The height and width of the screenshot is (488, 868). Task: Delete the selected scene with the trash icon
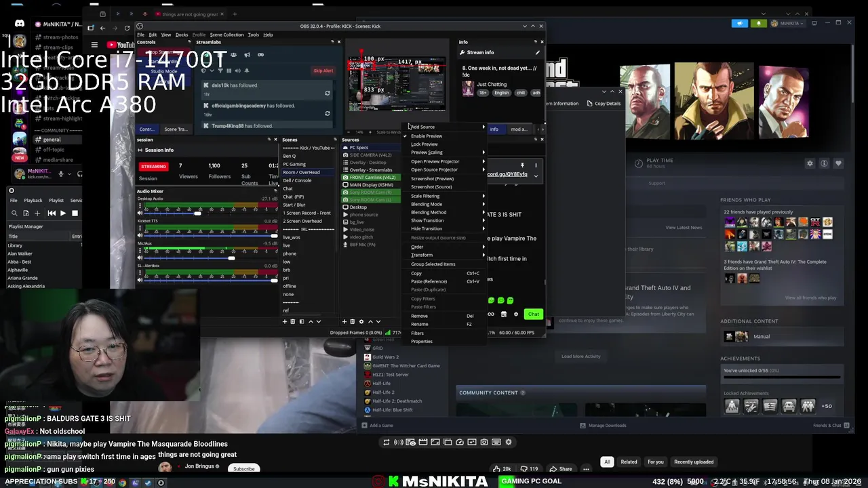point(292,321)
